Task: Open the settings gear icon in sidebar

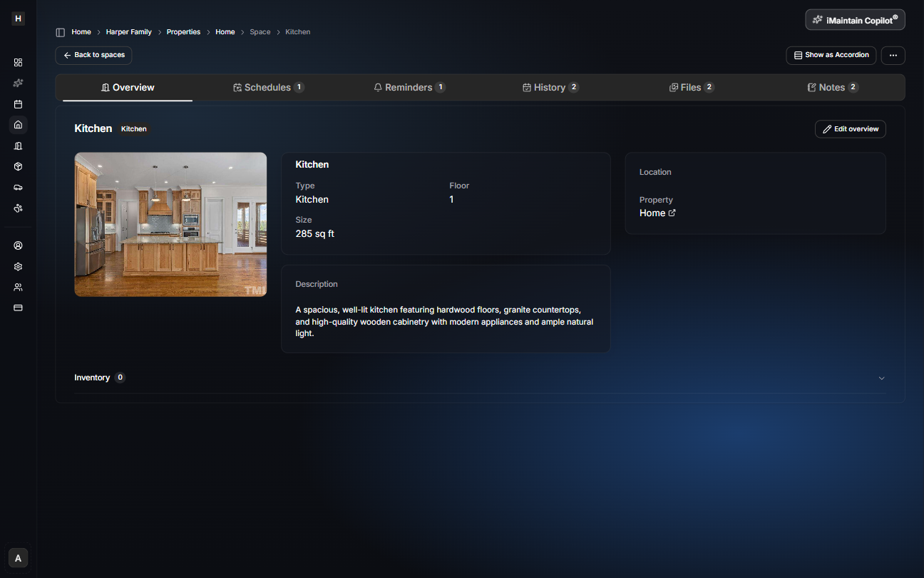Action: pos(18,266)
